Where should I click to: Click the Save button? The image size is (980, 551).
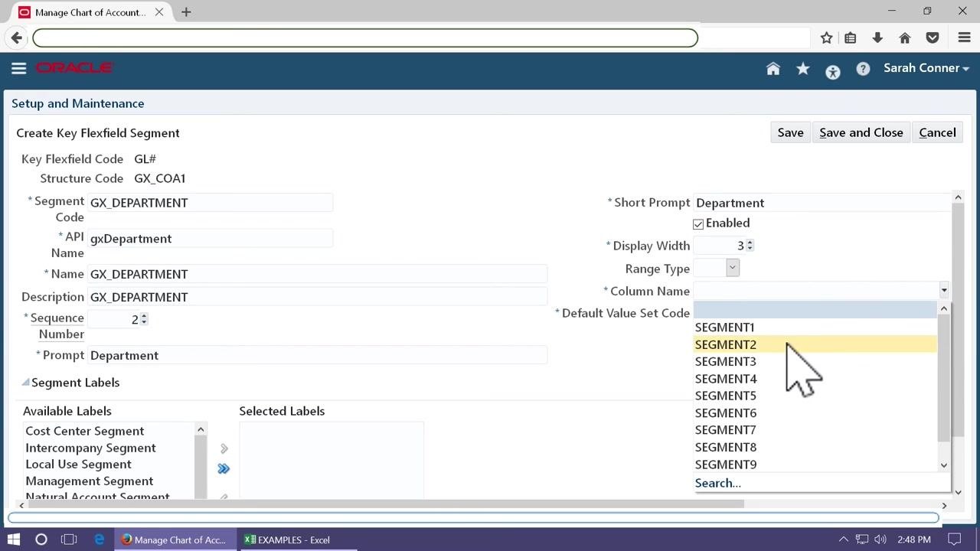790,132
